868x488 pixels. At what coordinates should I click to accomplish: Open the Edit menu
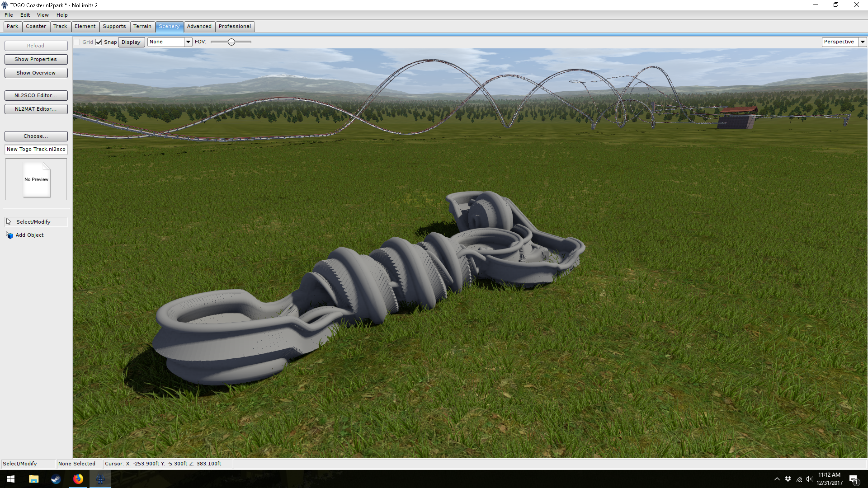pos(25,15)
